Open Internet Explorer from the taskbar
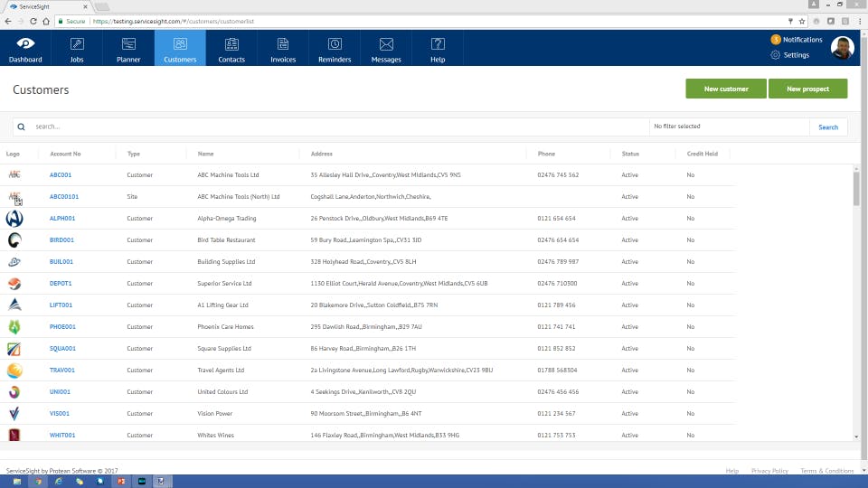The width and height of the screenshot is (868, 488). pos(58,482)
